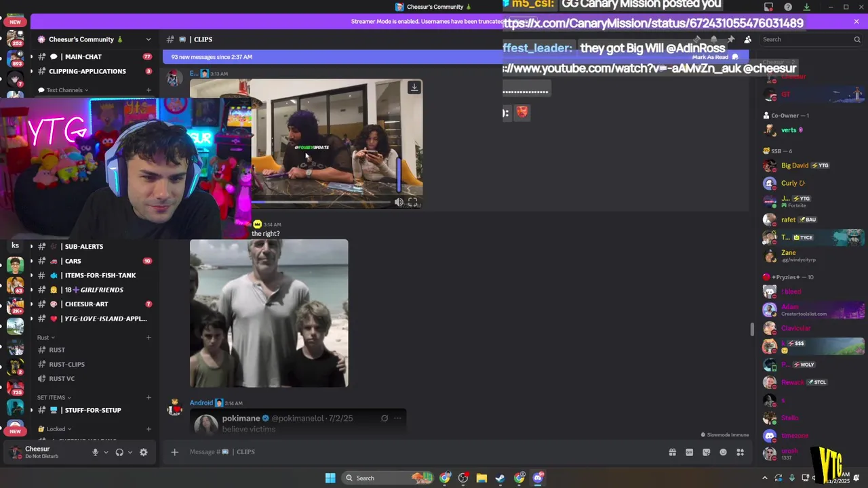The width and height of the screenshot is (868, 488).
Task: Create channel in Rust category
Action: tap(149, 338)
